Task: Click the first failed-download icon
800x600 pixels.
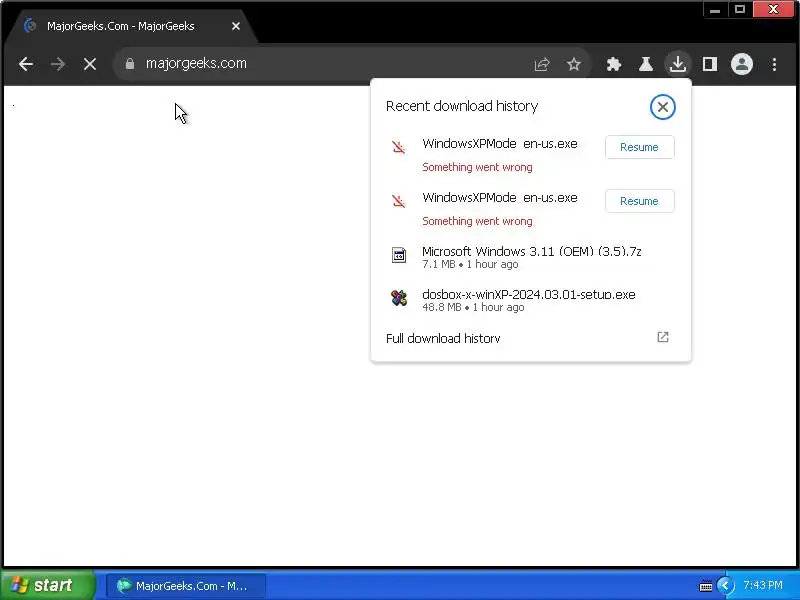Action: coord(398,147)
